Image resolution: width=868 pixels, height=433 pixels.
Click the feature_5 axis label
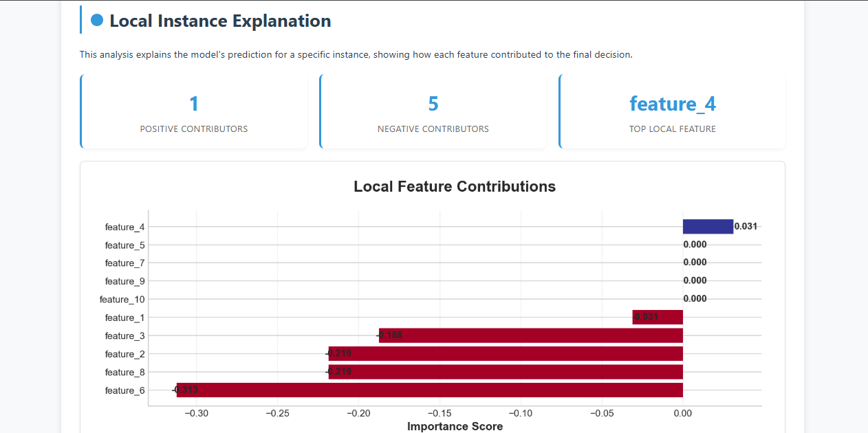click(124, 245)
